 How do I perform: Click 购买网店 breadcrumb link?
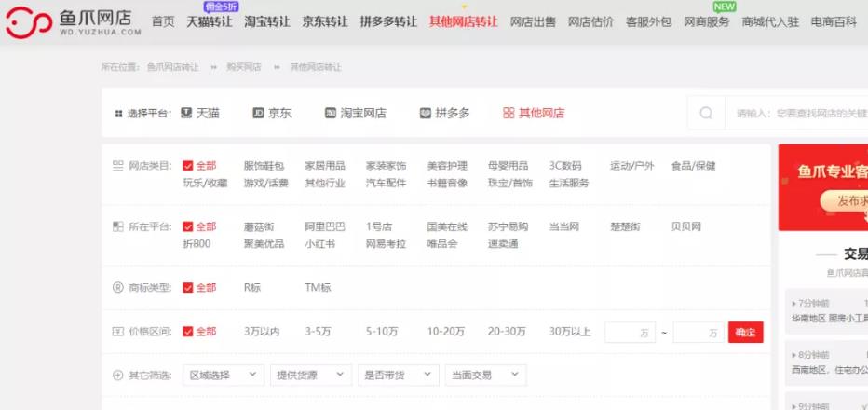coord(244,67)
